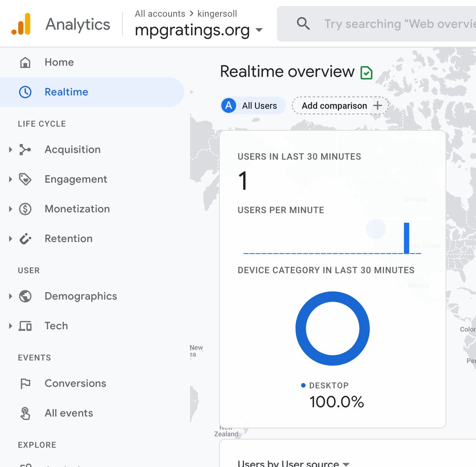This screenshot has width=476, height=467.
Task: Switch to the Realtime menu item
Action: point(66,92)
